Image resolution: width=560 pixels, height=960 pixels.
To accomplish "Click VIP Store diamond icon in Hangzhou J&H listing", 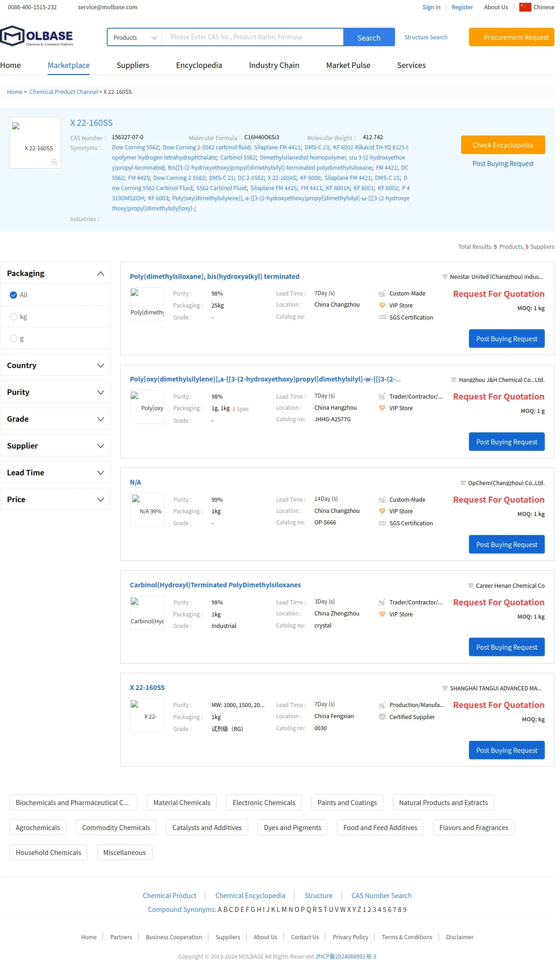I will [x=382, y=408].
